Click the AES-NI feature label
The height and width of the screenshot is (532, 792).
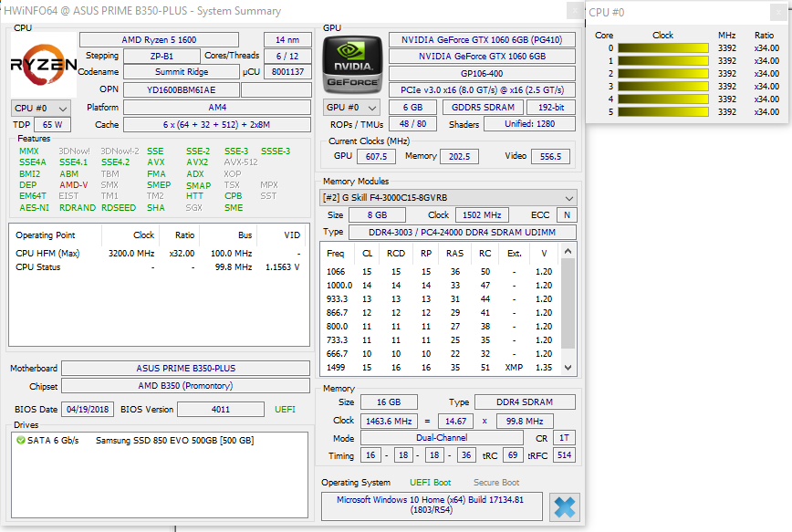click(35, 208)
